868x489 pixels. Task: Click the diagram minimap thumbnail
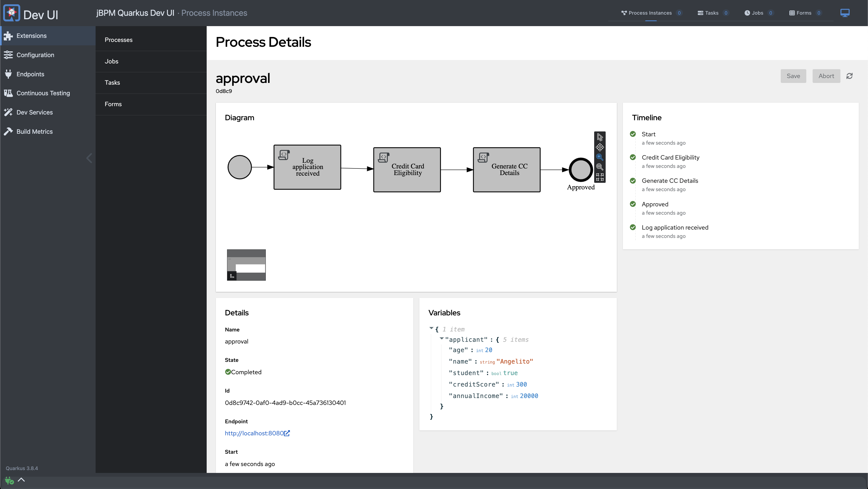click(246, 265)
